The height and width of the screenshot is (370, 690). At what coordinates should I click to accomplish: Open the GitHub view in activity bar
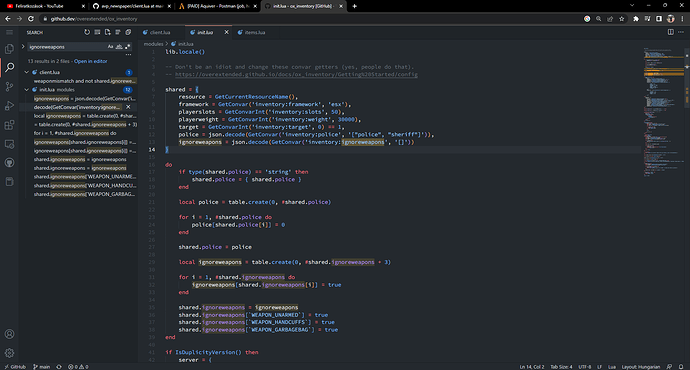pos(9,163)
